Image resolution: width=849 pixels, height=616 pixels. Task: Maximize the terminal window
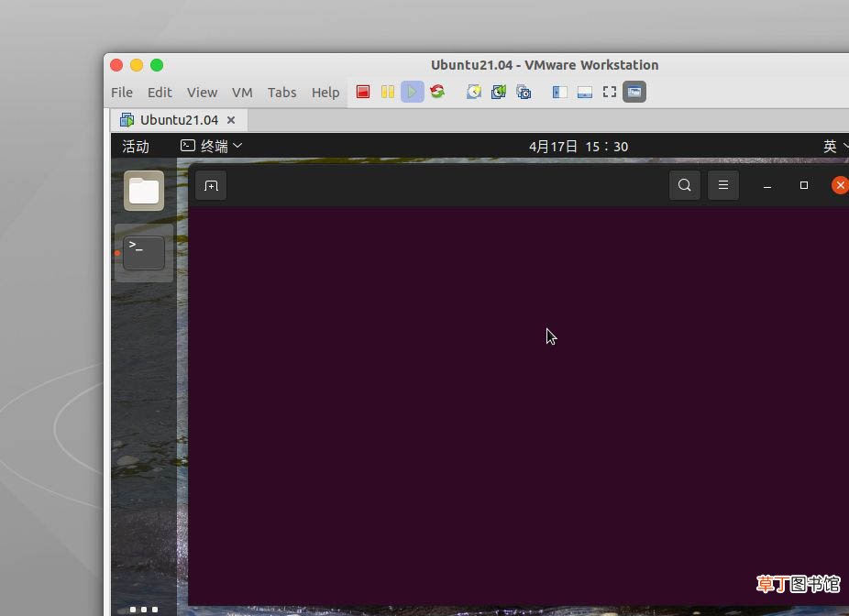point(804,185)
